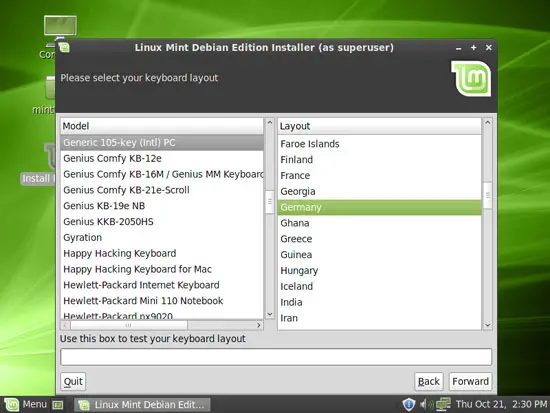Click Model list horizontal scrollbar handle
Screen dimensions: 550x413
[129, 325]
